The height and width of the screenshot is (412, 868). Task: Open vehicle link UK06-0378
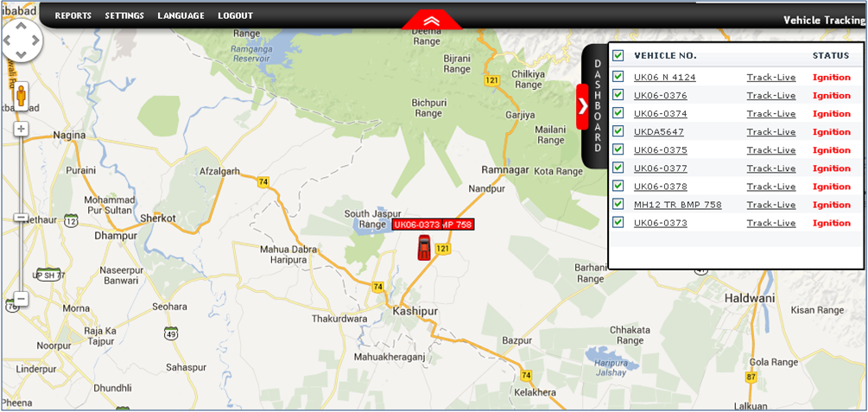coord(661,187)
